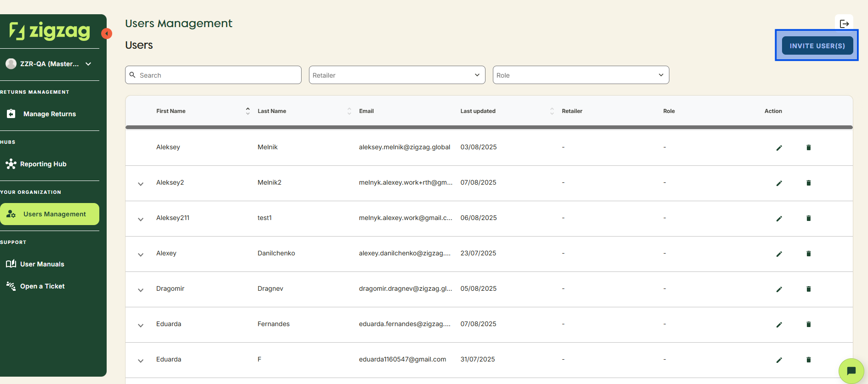Open the Retailer filter dropdown
The width and height of the screenshot is (868, 384).
397,75
